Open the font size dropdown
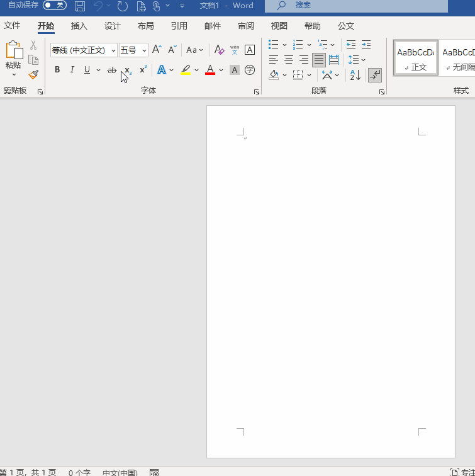475x476 pixels. click(x=144, y=50)
